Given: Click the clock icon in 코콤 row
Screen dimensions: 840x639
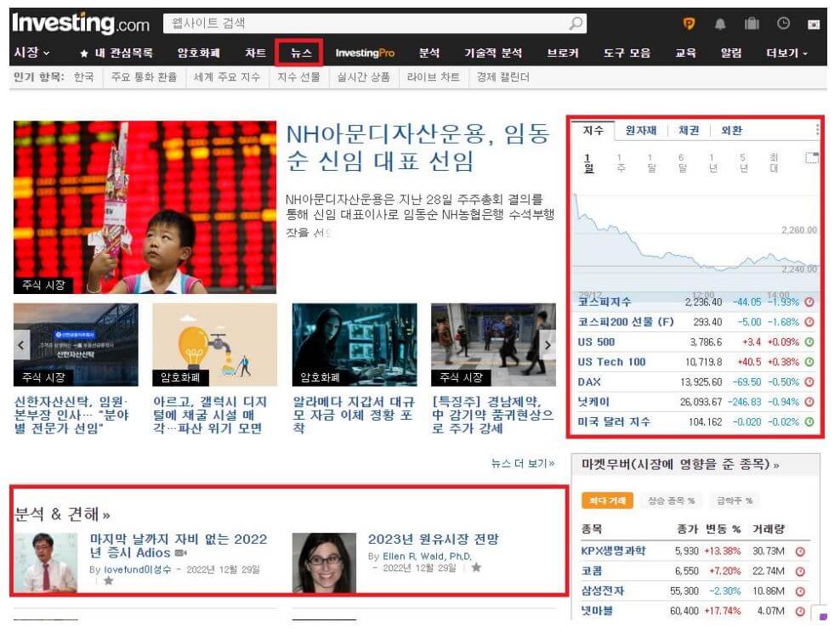Looking at the screenshot, I should click(x=800, y=572).
